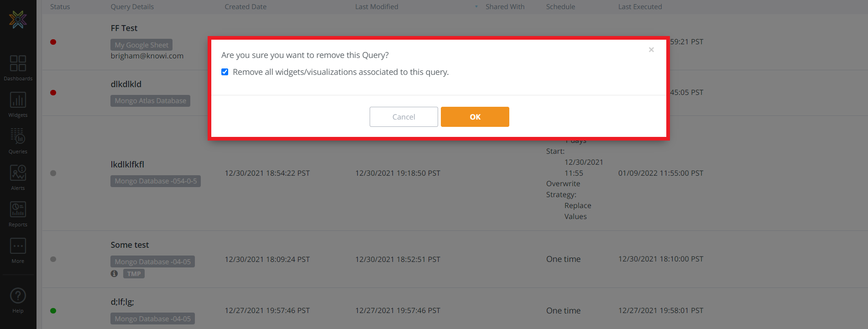Click the Created Date column header
Viewport: 868px width, 329px height.
click(246, 7)
